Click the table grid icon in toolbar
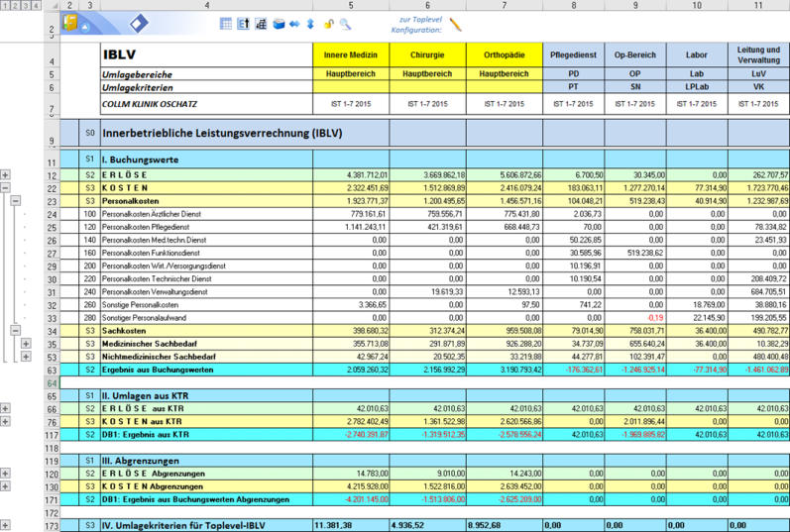Screen dimensions: 790x532 [225, 23]
